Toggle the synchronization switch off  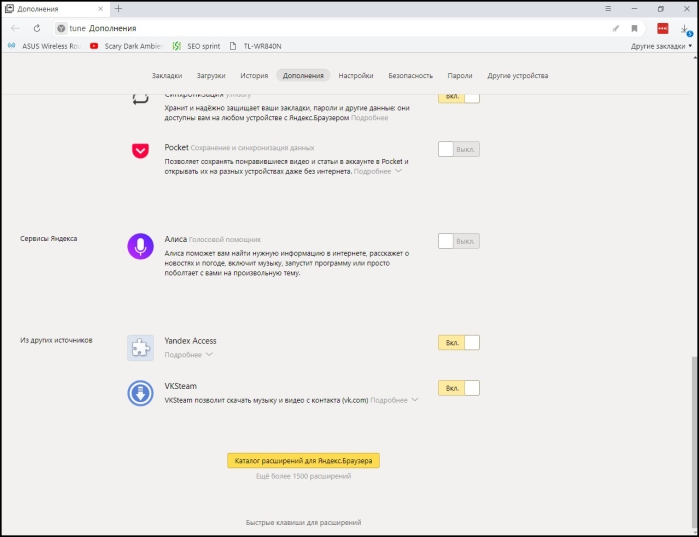coord(459,97)
